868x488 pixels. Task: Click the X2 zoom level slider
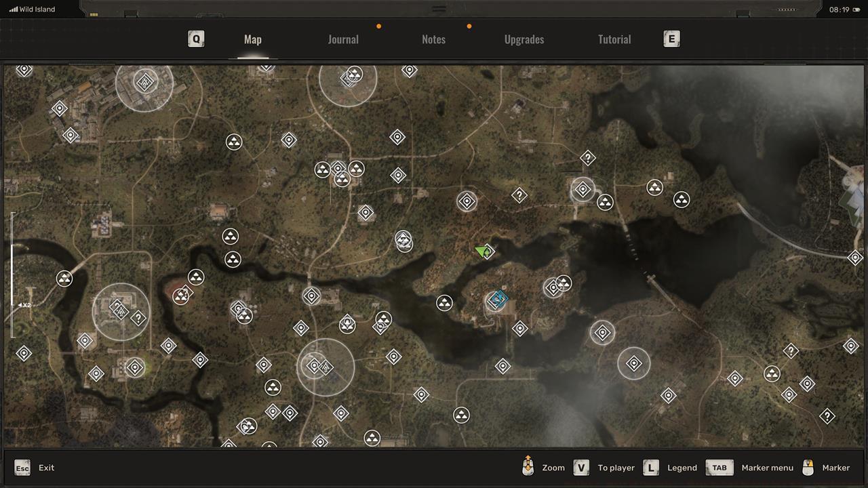[x=12, y=305]
